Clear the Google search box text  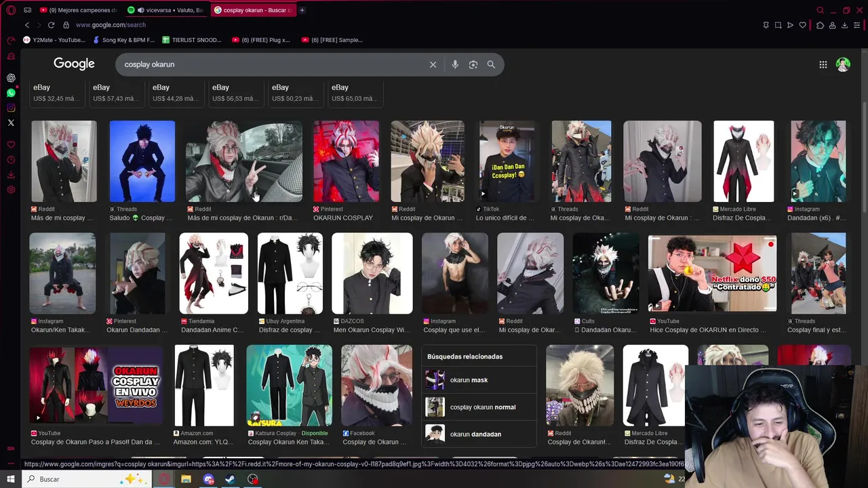coord(433,64)
